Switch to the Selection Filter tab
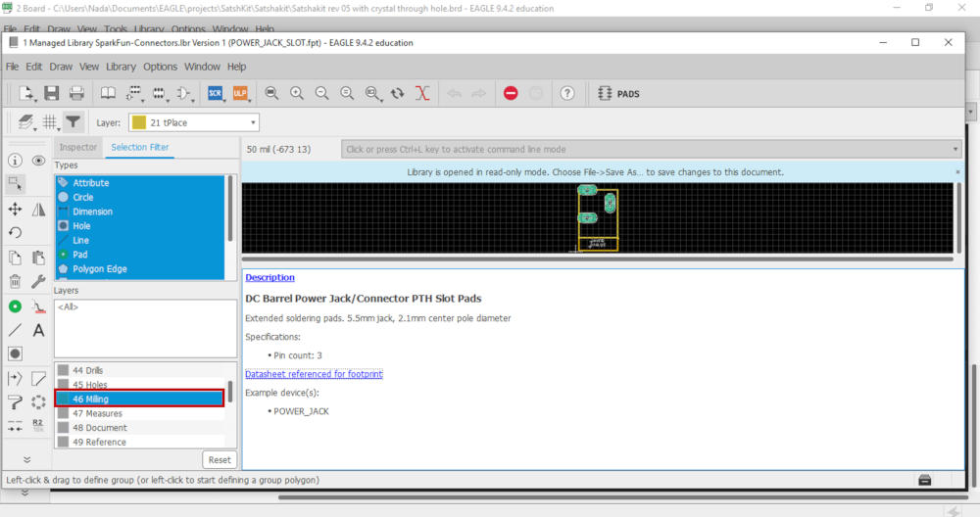This screenshot has height=517, width=980. pyautogui.click(x=140, y=147)
